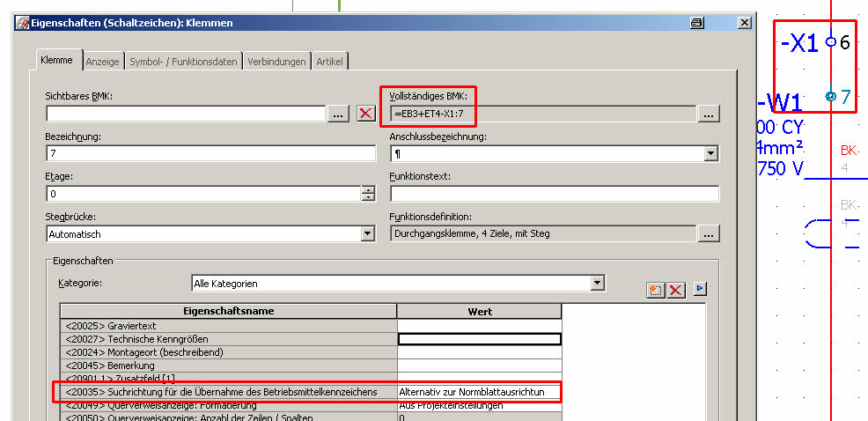The height and width of the screenshot is (421, 868).
Task: Open browse button next to Sichtbares BMK
Action: tap(338, 114)
